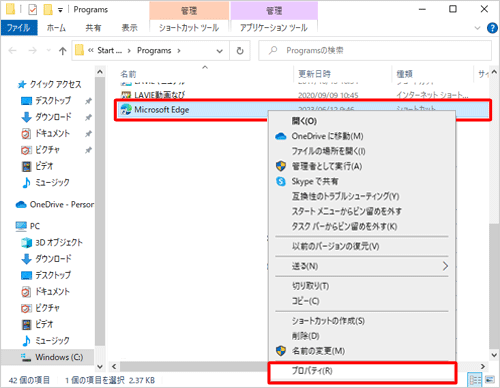Click the quick access new folder icon

48,10
